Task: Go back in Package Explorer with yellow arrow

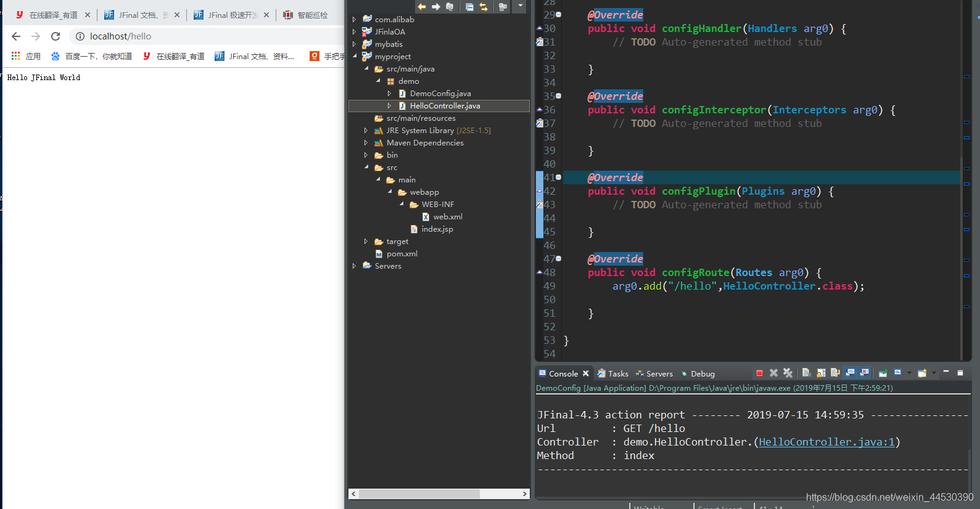Action: (x=422, y=7)
